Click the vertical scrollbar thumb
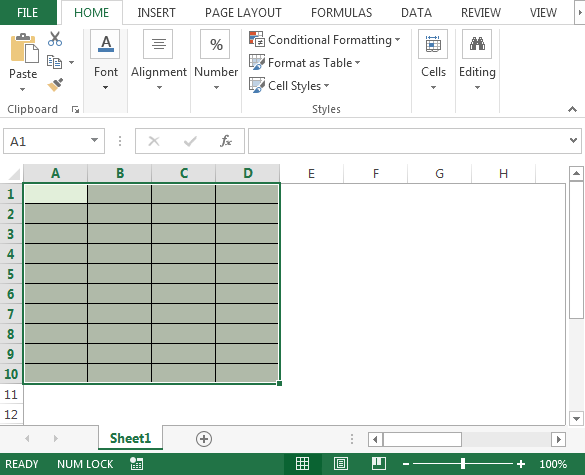Image resolution: width=585 pixels, height=475 pixels. pyautogui.click(x=576, y=249)
